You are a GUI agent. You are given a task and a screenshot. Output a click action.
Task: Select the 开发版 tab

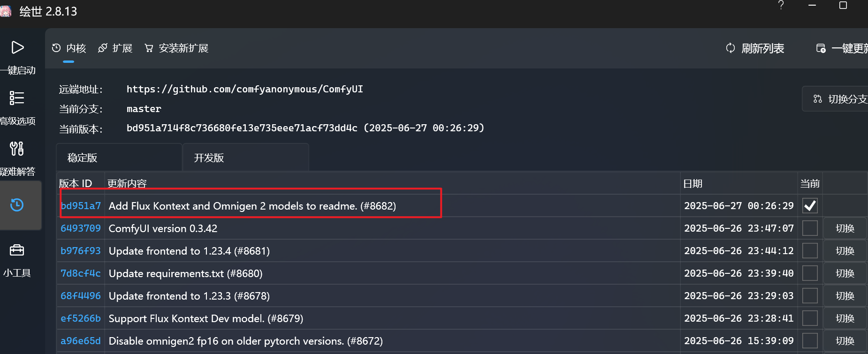tap(246, 158)
